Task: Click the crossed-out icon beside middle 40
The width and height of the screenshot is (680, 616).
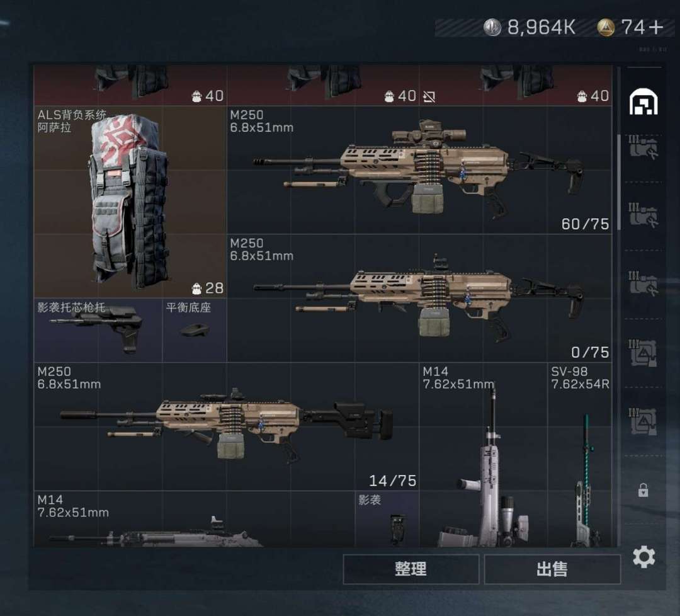Action: pos(429,97)
